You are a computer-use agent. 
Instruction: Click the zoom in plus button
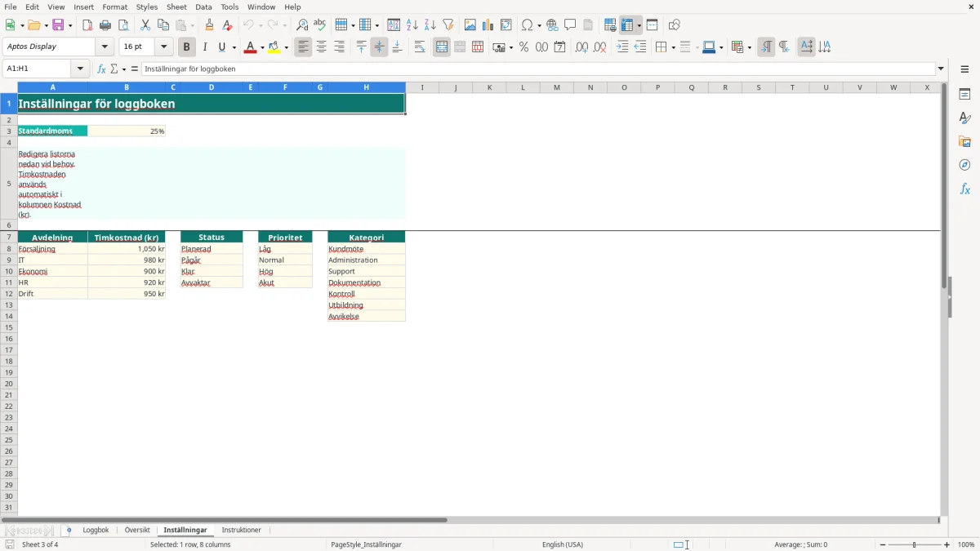[947, 544]
